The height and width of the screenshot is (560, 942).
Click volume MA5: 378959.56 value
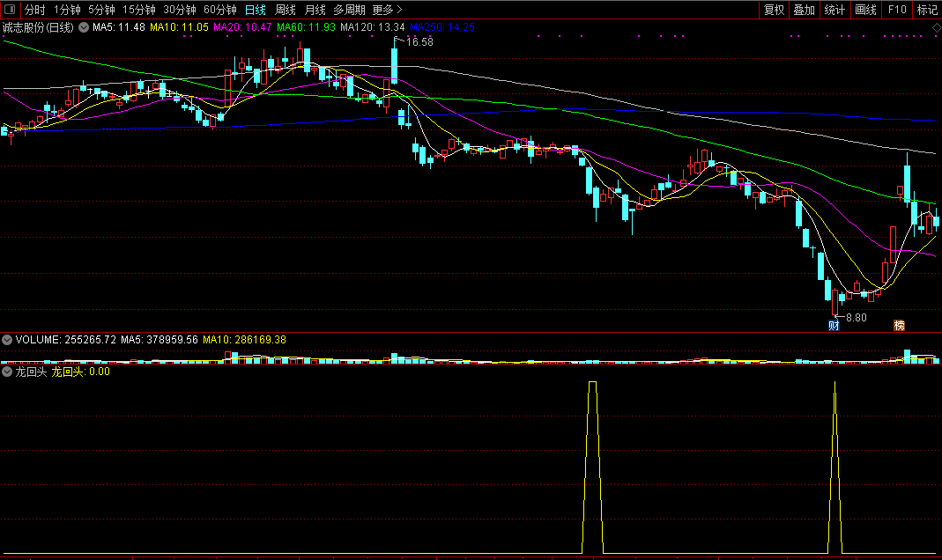(159, 340)
